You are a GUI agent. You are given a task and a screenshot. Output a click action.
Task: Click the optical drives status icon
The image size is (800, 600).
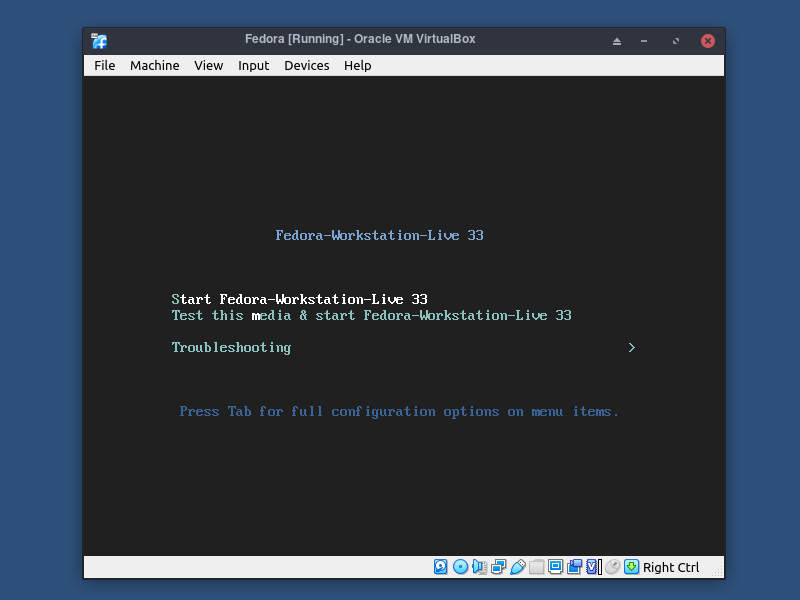[x=460, y=567]
